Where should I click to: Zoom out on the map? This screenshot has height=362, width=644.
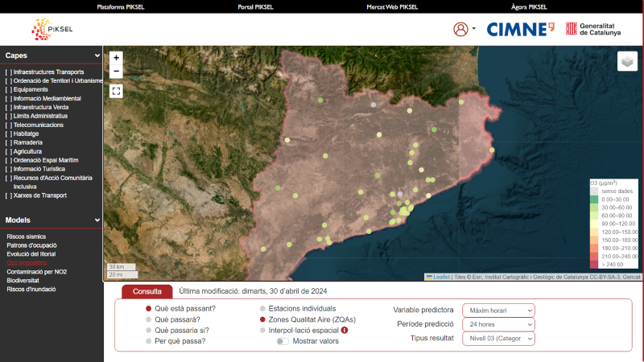[117, 72]
